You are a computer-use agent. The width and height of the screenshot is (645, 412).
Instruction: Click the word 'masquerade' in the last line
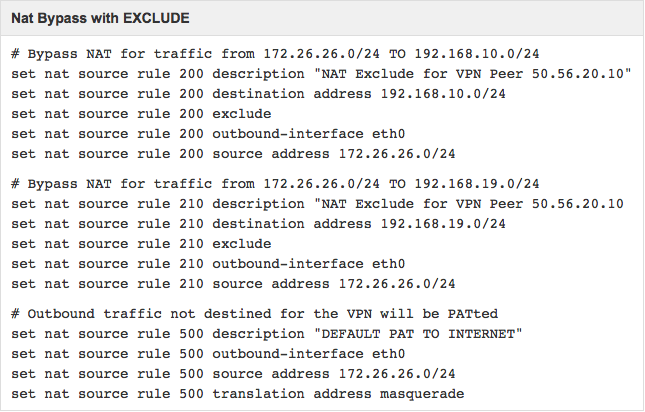[x=422, y=394]
